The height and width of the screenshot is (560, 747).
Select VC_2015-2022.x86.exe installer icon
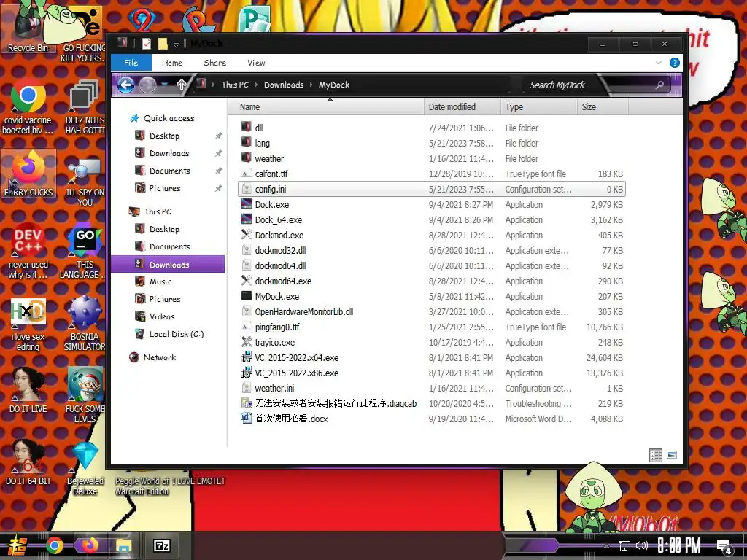tap(247, 373)
